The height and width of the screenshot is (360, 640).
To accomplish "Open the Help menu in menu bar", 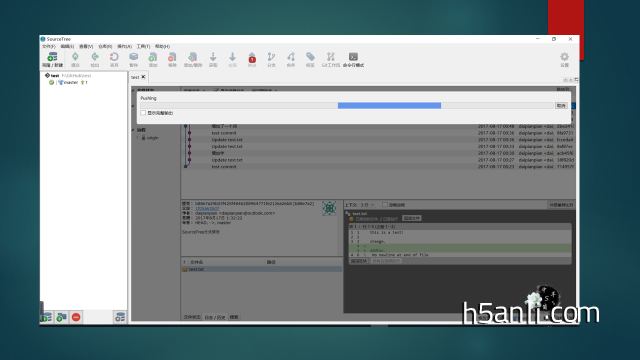I will [162, 47].
